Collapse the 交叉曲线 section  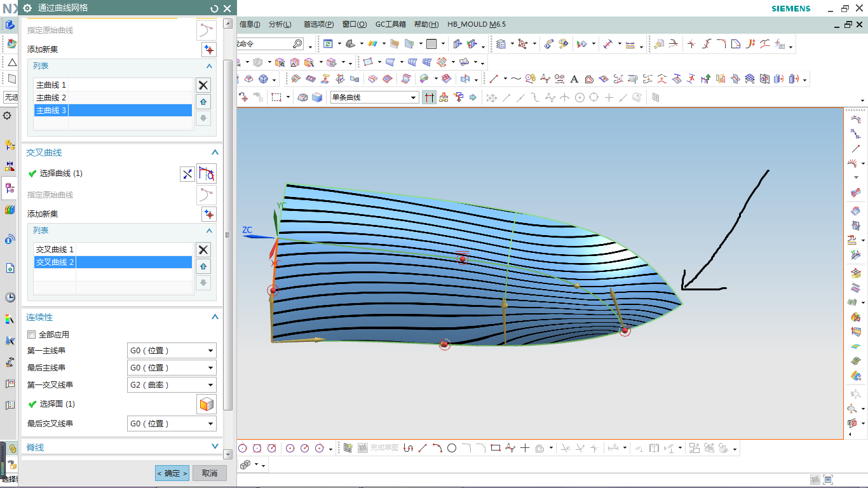click(x=215, y=152)
